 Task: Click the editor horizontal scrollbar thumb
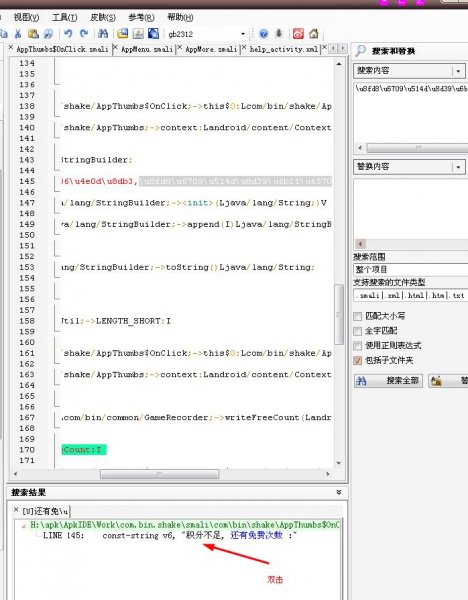[x=160, y=474]
